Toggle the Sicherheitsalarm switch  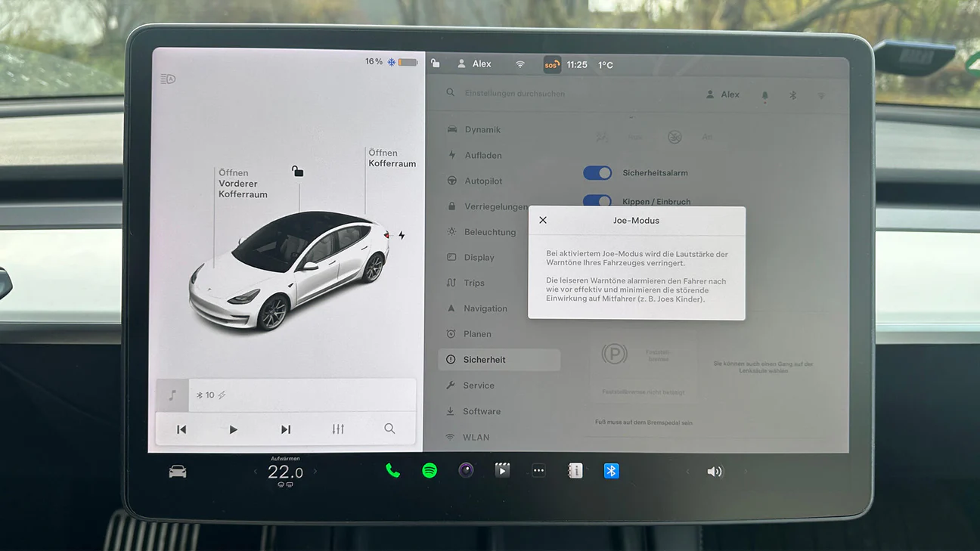597,173
